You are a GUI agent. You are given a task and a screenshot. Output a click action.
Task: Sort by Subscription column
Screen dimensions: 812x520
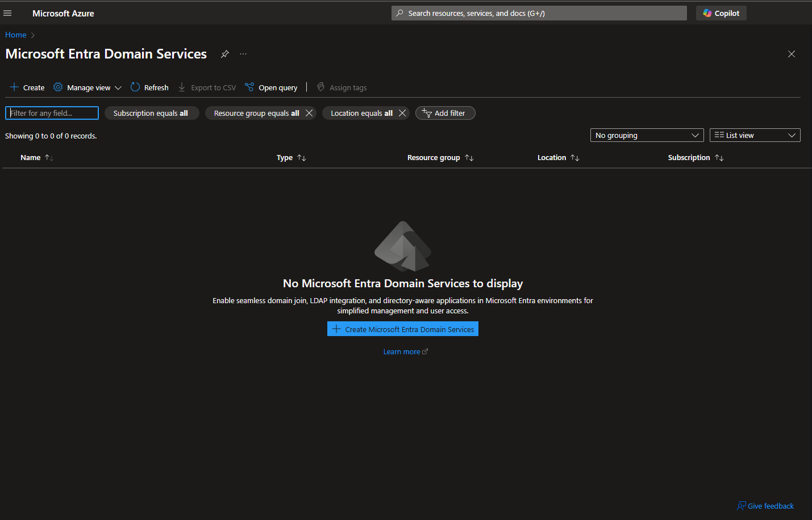pyautogui.click(x=719, y=158)
